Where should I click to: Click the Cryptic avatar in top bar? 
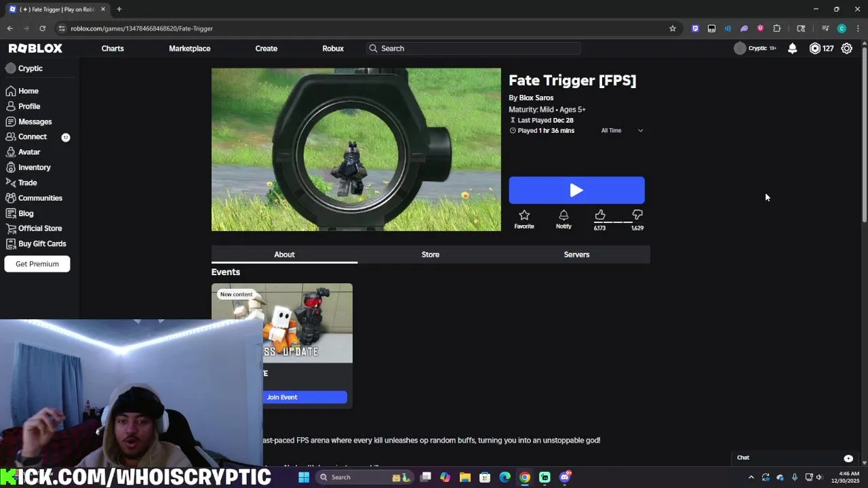[x=740, y=48]
